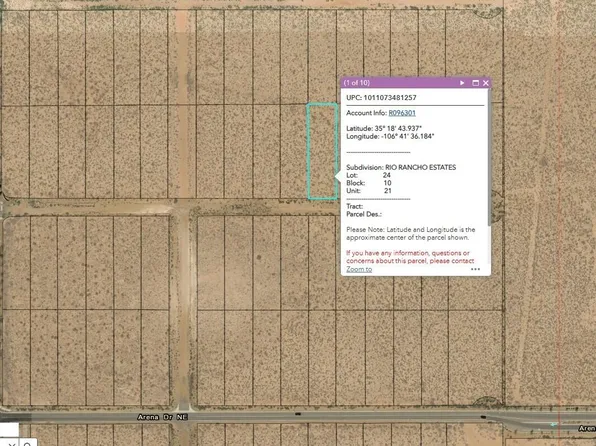The height and width of the screenshot is (446, 596).
Task: Click the Subdivision RIO RANCHO ESTATES text
Action: tap(401, 167)
